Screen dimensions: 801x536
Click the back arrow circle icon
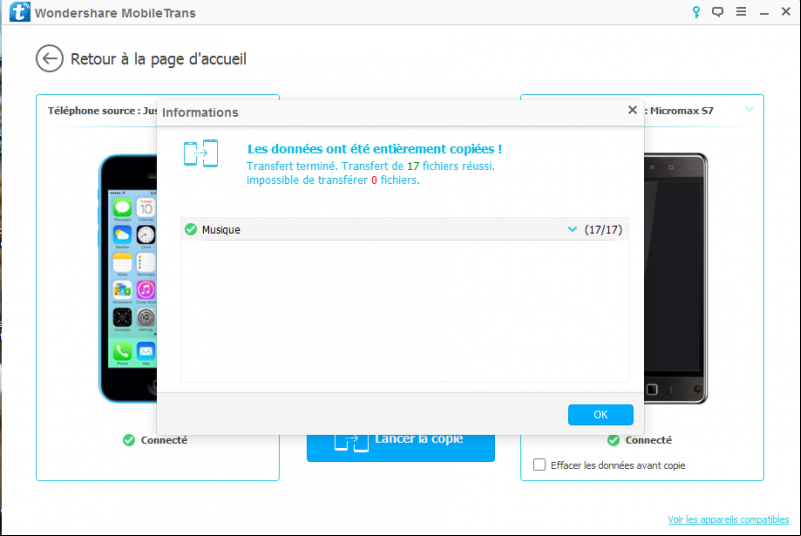[x=50, y=59]
